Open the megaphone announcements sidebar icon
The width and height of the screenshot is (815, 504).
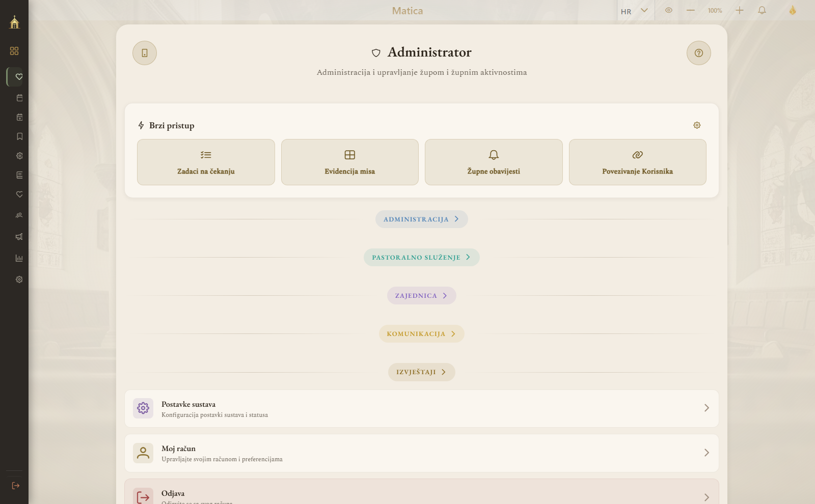point(19,237)
